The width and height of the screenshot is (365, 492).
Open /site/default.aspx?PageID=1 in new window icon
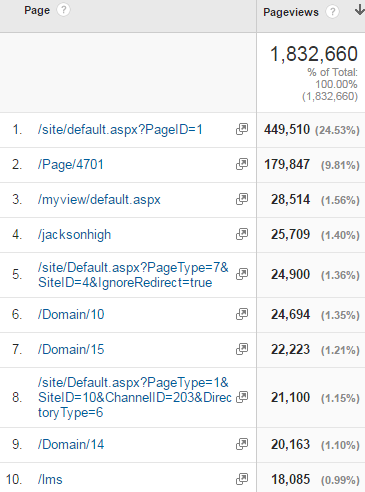242,129
